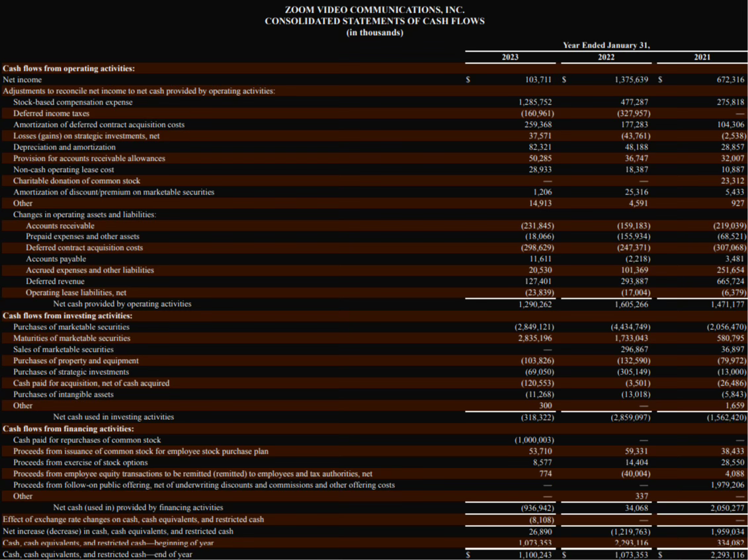Select 'Proceeds from exercise of stock options' label

pyautogui.click(x=81, y=462)
